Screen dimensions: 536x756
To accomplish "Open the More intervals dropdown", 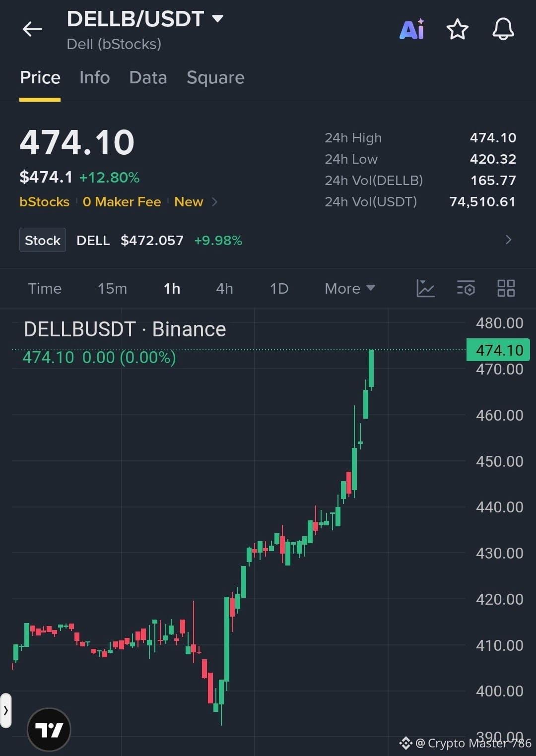I will click(349, 289).
